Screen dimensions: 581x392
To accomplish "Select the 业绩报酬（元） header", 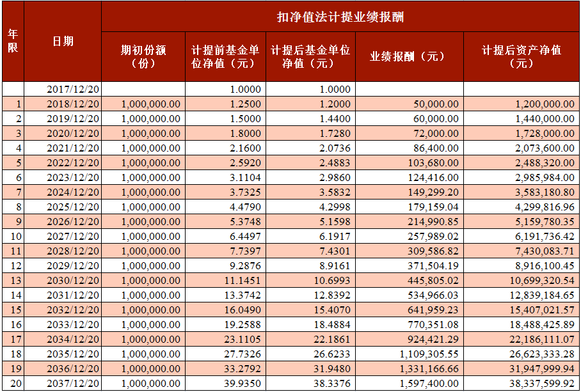I will click(409, 57).
